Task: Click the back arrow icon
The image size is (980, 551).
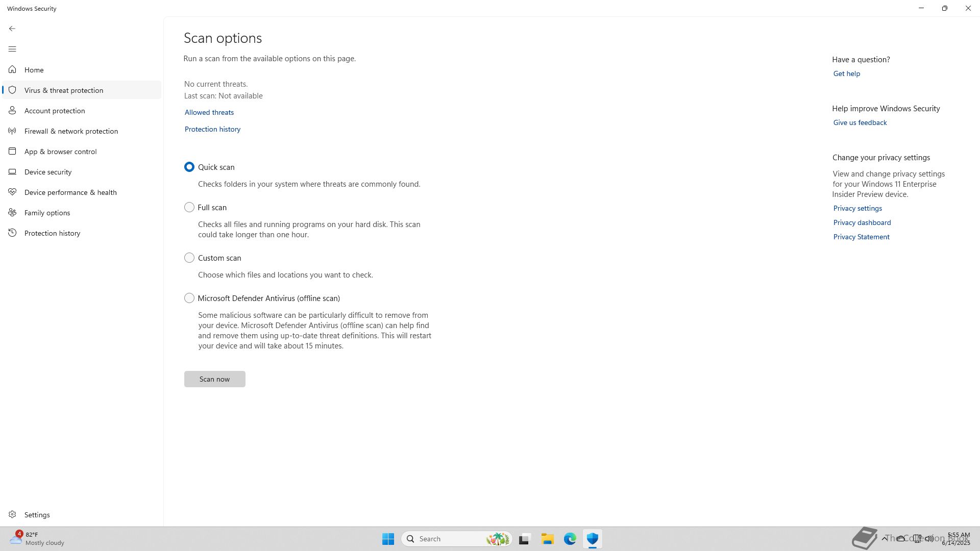Action: [12, 29]
